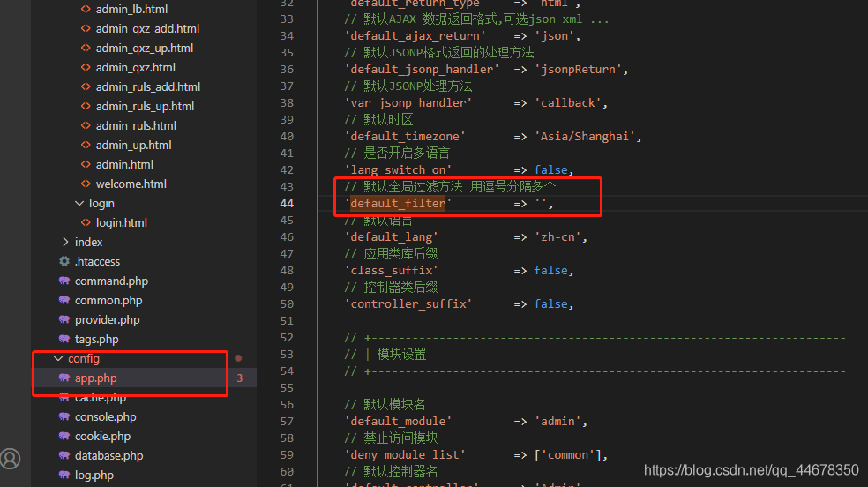868x487 pixels.
Task: Open the Accounts icon in activity bar
Action: coord(10,458)
